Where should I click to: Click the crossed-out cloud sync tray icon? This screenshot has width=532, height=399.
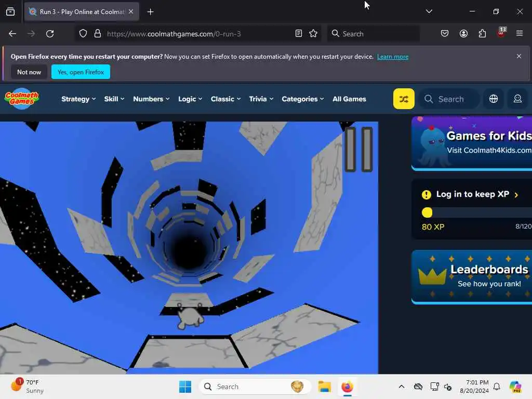418,387
